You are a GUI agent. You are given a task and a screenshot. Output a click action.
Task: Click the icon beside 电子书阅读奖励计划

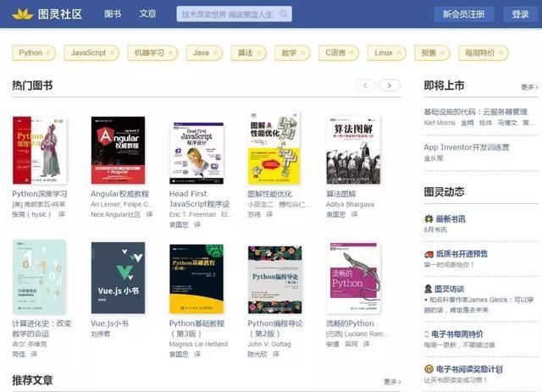click(429, 369)
